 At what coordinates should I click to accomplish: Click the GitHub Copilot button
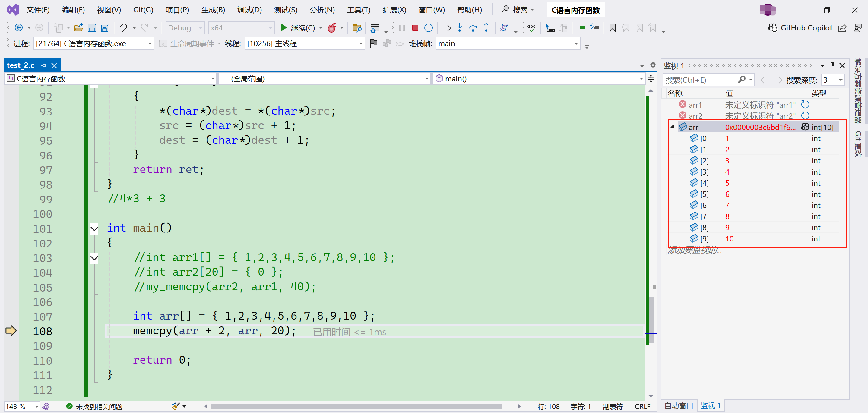coord(800,28)
